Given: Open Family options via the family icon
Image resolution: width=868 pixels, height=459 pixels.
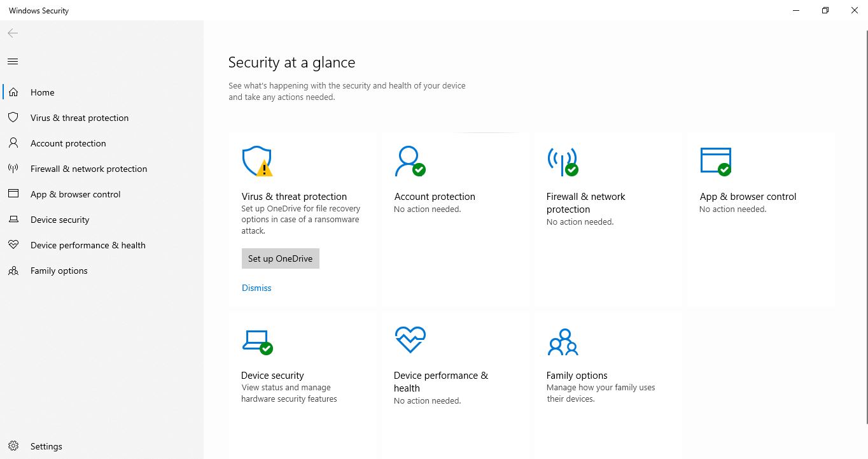Looking at the screenshot, I should point(13,270).
